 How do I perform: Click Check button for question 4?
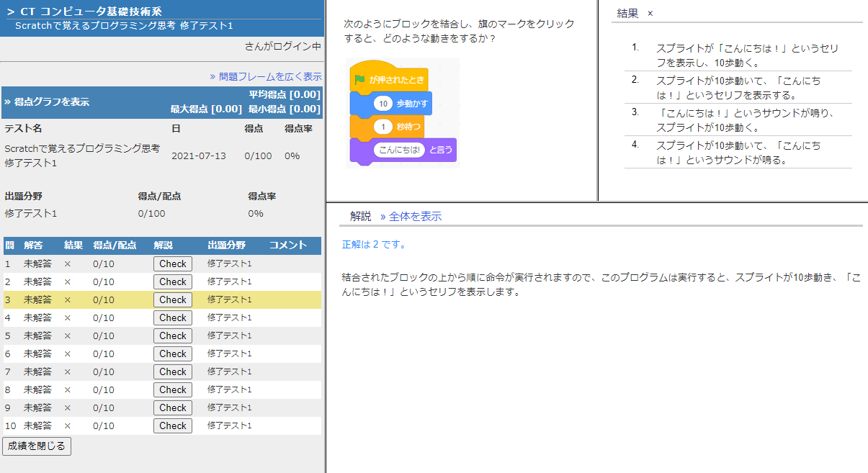[x=173, y=317]
